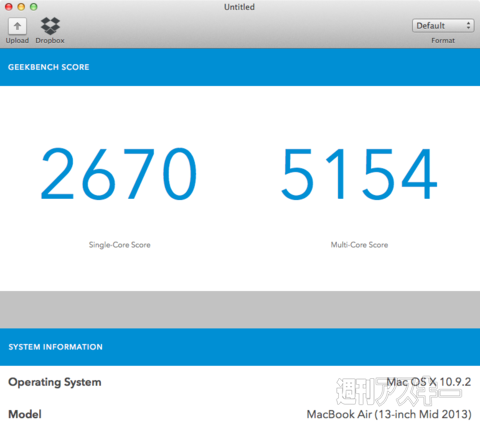Screen dimensions: 480x425
Task: Click the GEEKBENCH SCORE header
Action: (x=49, y=67)
